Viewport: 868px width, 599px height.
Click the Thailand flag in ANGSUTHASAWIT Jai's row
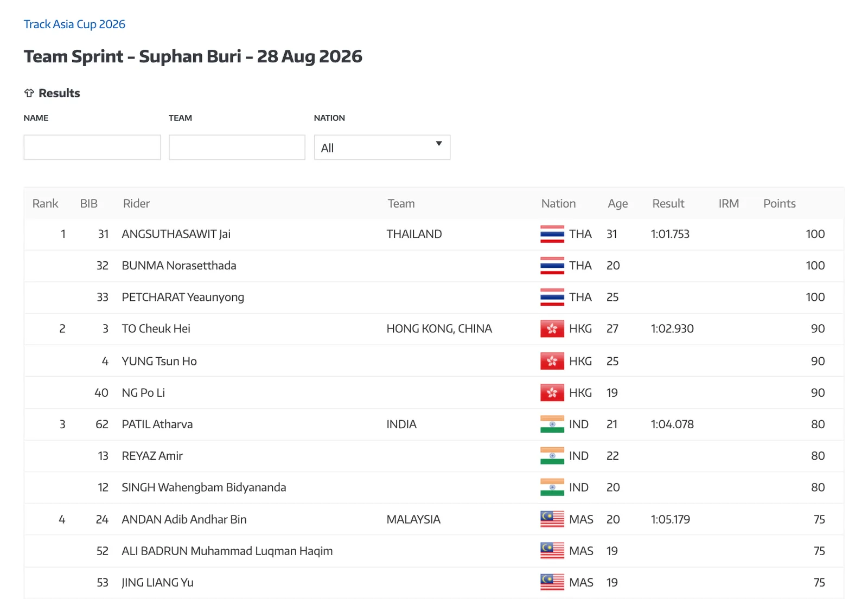[x=552, y=234]
